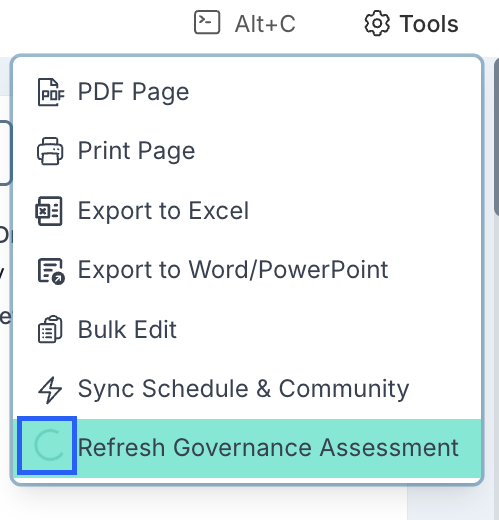Viewport: 499px width, 520px height.
Task: Click the Tools gear icon
Action: 377,24
